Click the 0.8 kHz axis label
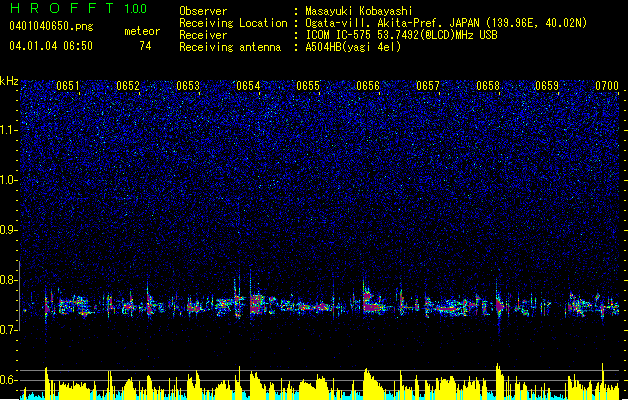629x400 pixels. (x=9, y=280)
